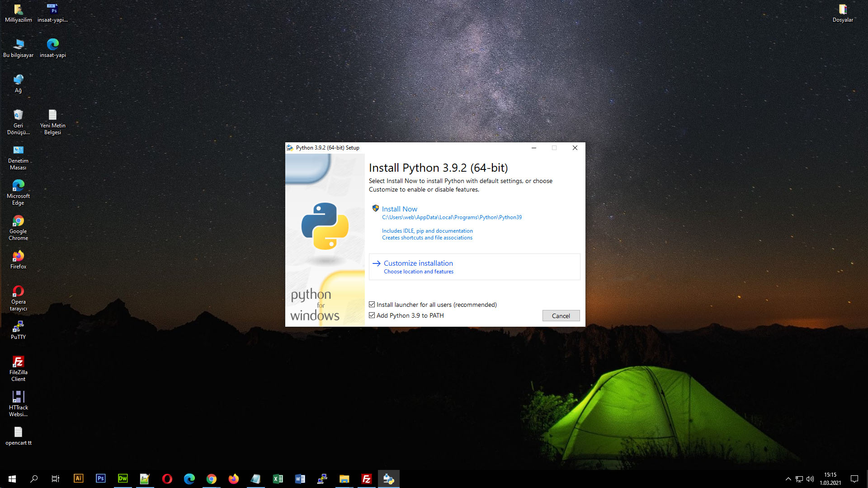Select the insaat-yapi Edge shortcut on the desktop
This screenshot has height=488, width=868.
[x=52, y=48]
